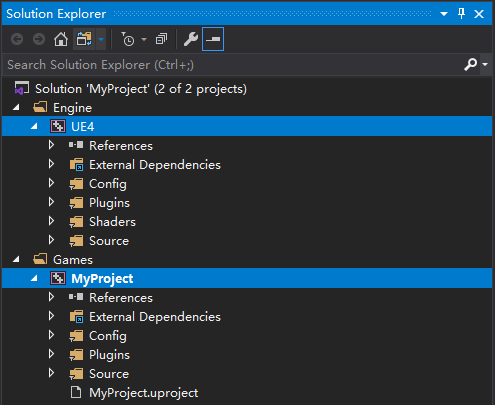Click the References icon under MyProject

tap(76, 297)
